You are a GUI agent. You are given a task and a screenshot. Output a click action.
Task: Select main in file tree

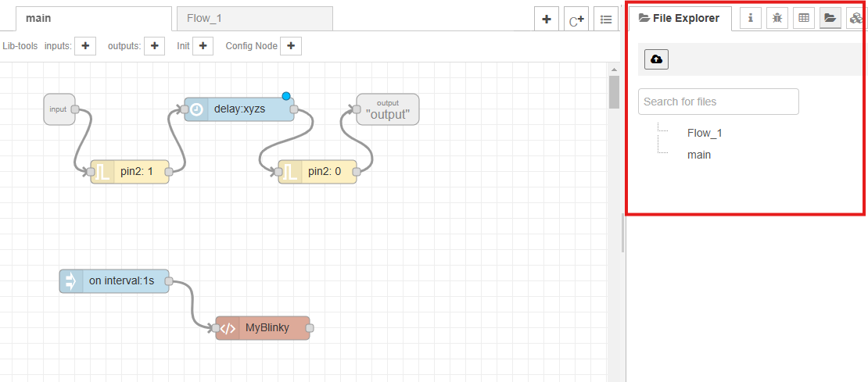[699, 155]
